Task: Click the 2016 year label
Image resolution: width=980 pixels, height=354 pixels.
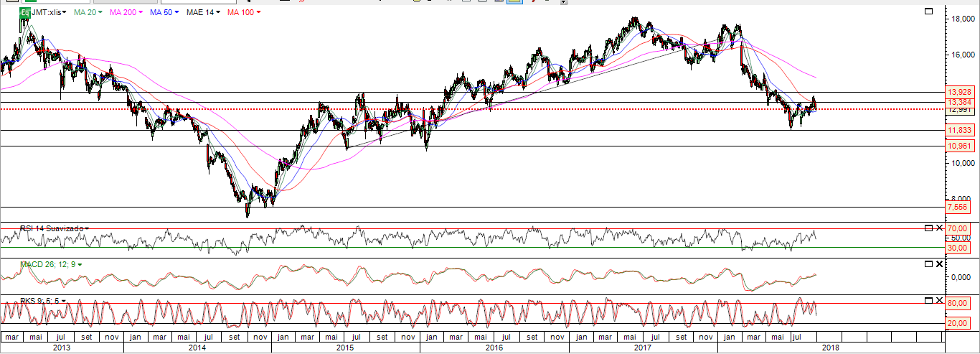Action: tap(494, 348)
